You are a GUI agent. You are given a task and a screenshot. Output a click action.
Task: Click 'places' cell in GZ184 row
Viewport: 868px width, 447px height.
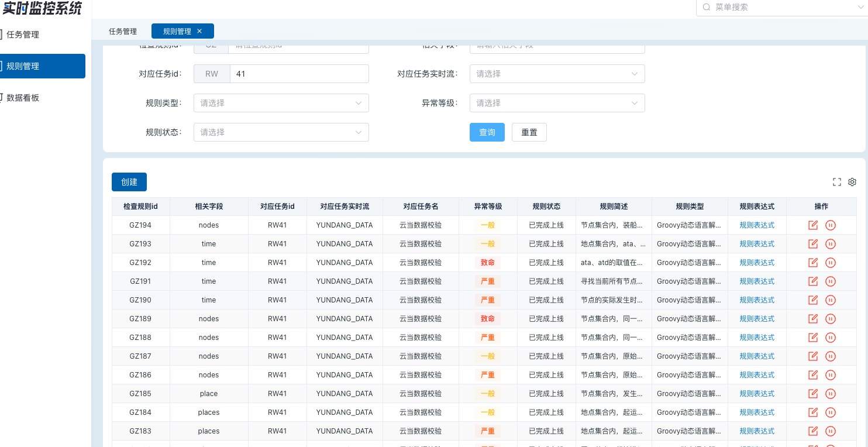[x=209, y=412]
